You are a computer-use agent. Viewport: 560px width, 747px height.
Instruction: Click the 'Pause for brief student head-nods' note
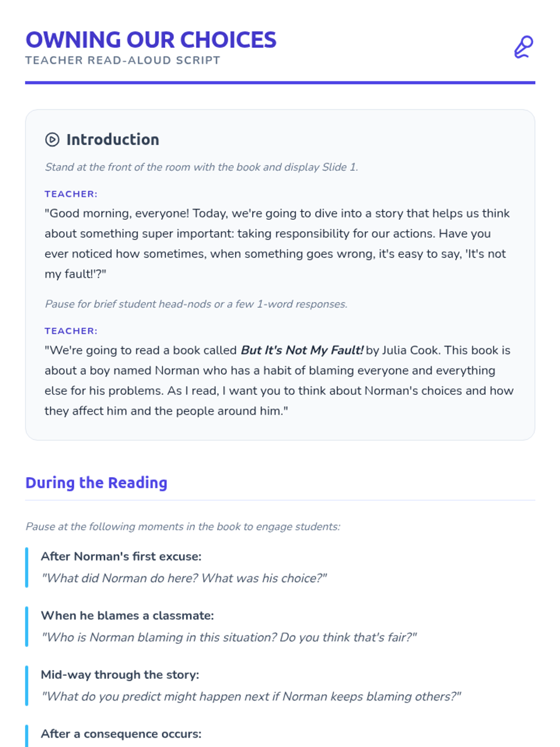[196, 304]
